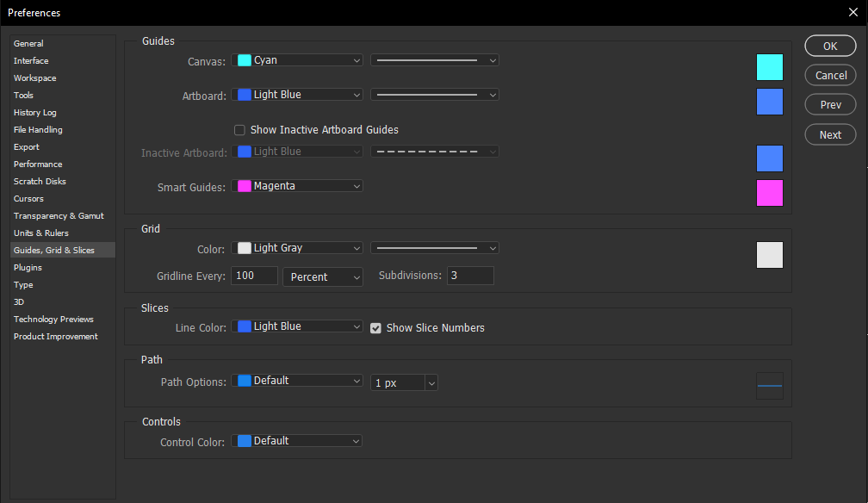Click the Path preview line swatch
Image resolution: width=868 pixels, height=503 pixels.
click(x=769, y=386)
